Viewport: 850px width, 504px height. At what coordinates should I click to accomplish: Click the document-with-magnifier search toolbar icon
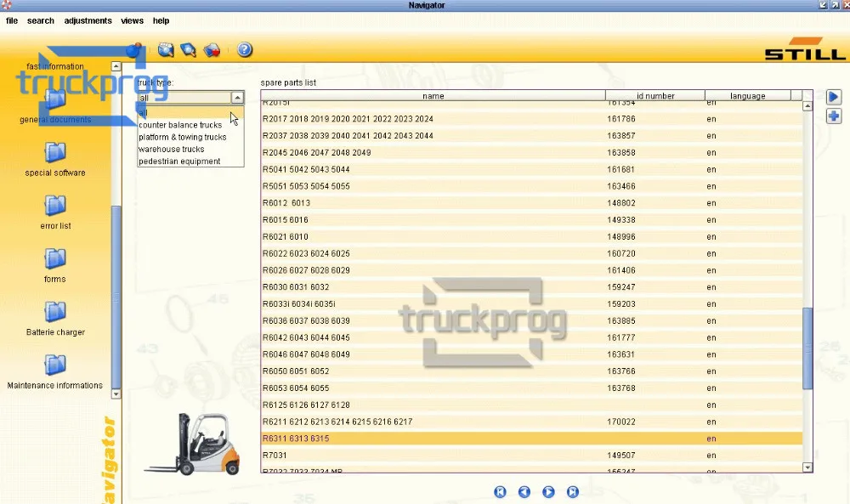(x=189, y=50)
